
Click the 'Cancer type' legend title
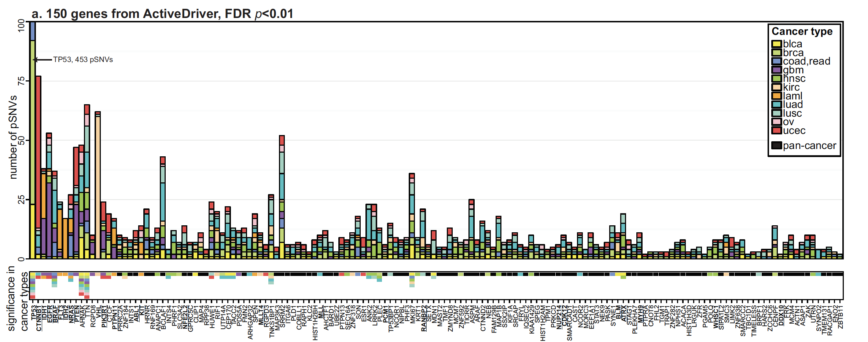coord(802,32)
